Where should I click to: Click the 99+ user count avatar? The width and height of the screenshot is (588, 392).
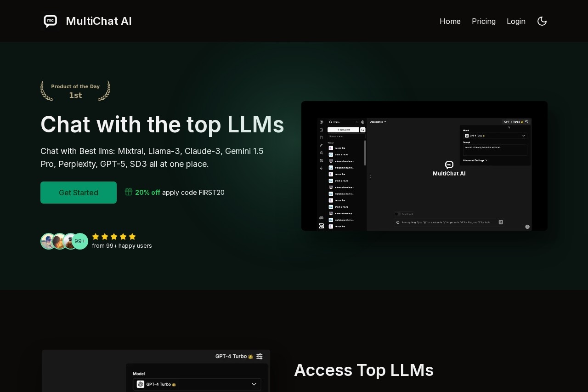pyautogui.click(x=80, y=241)
